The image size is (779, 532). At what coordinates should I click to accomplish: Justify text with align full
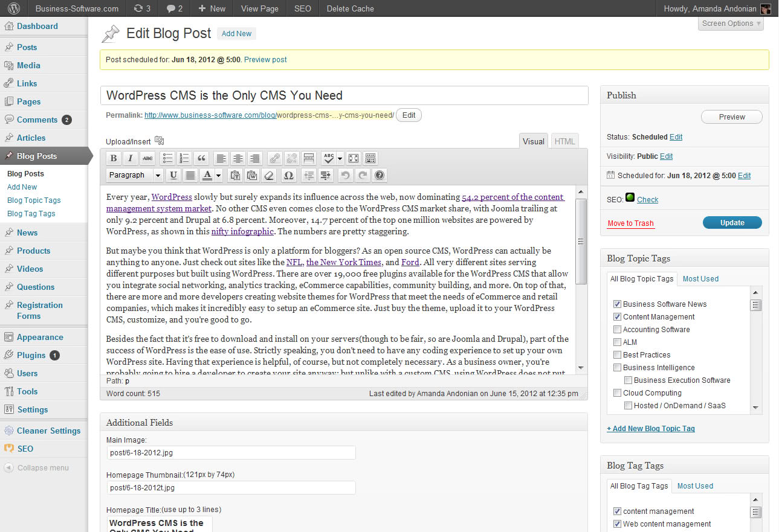click(190, 175)
